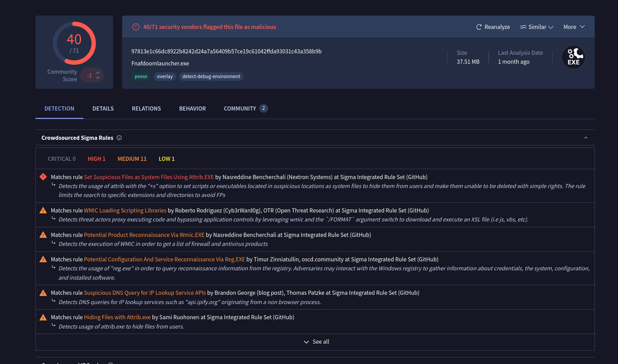Click sub-arrow icon under DNS queries description

[x=53, y=301]
